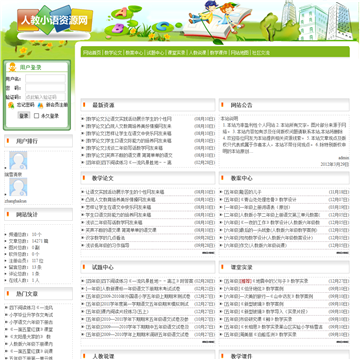Click the 新会员注册 link
This screenshot has width=360, height=360.
pyautogui.click(x=57, y=105)
